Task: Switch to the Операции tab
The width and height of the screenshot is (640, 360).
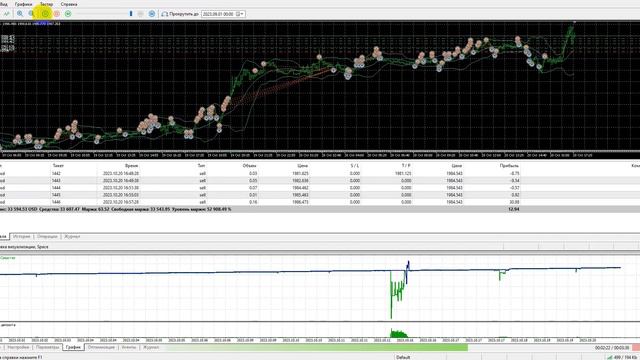Action: pyautogui.click(x=47, y=236)
